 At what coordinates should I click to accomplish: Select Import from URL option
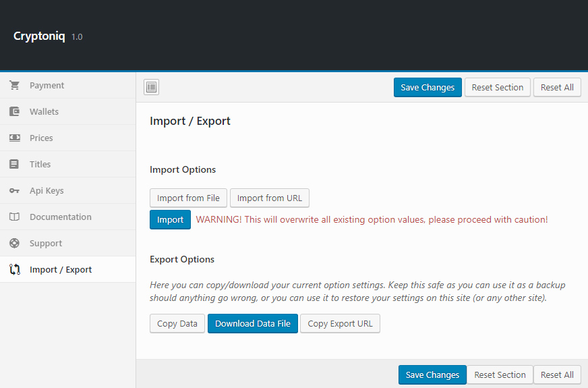point(270,198)
